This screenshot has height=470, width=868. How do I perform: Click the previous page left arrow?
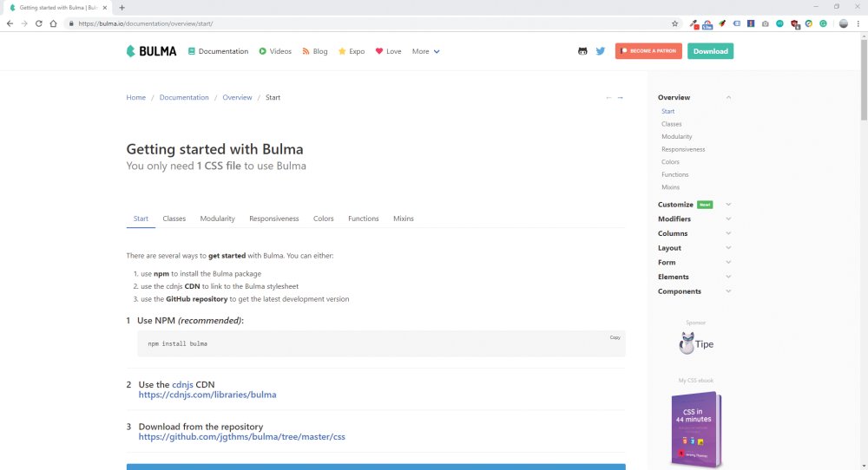608,97
